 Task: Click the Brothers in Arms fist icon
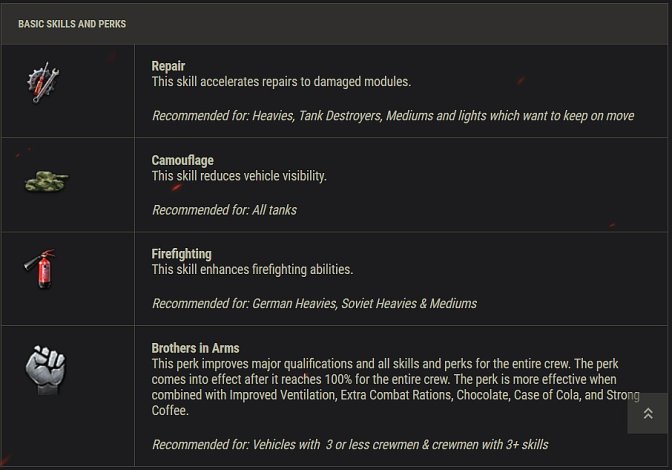pos(45,370)
